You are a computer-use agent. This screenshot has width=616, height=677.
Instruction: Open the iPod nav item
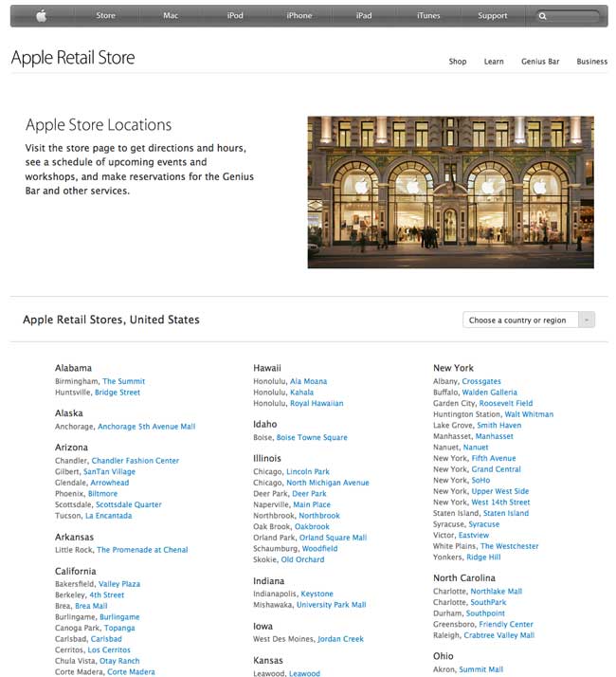[235, 16]
